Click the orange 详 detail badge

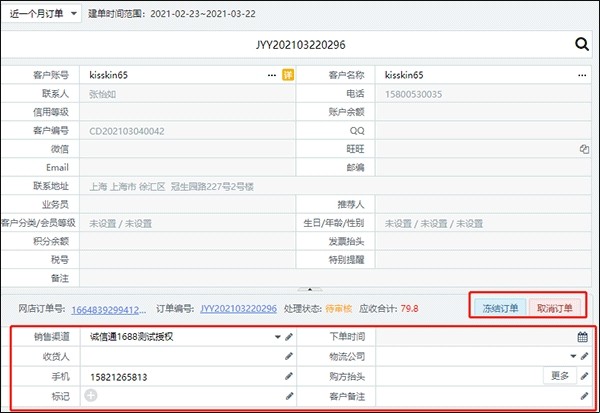[287, 75]
